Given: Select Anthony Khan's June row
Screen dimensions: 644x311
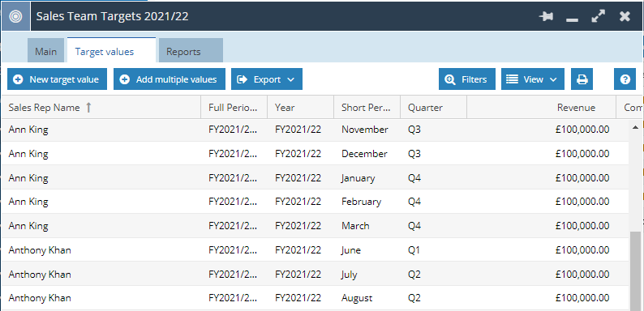Looking at the screenshot, I should click(315, 250).
